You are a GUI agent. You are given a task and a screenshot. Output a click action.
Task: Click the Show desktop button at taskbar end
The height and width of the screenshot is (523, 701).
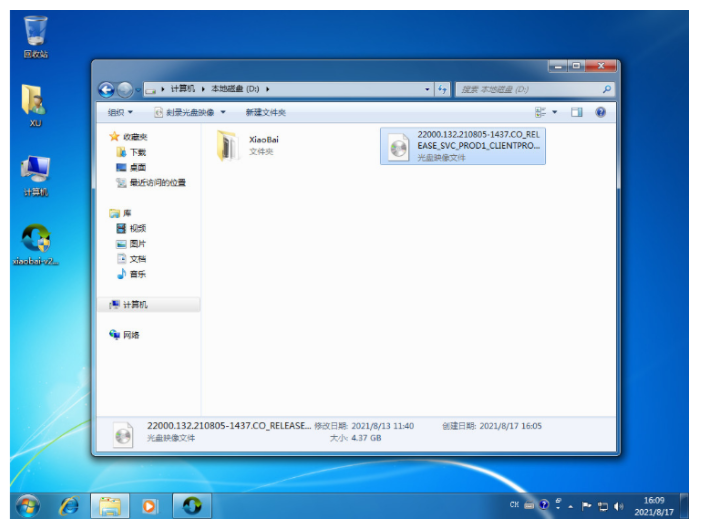click(x=684, y=506)
